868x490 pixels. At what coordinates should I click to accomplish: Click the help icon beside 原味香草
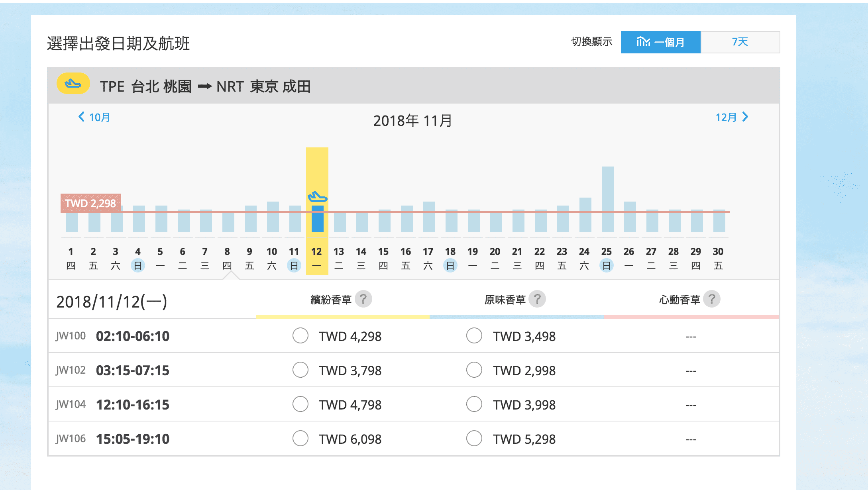537,299
